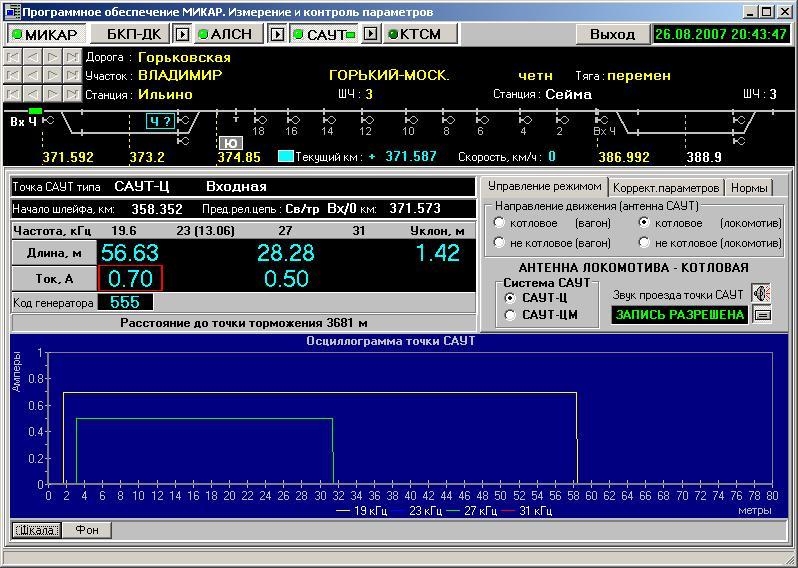The height and width of the screenshot is (568, 798).
Task: Click the cyan Текущий км color indicator
Action: [x=286, y=157]
